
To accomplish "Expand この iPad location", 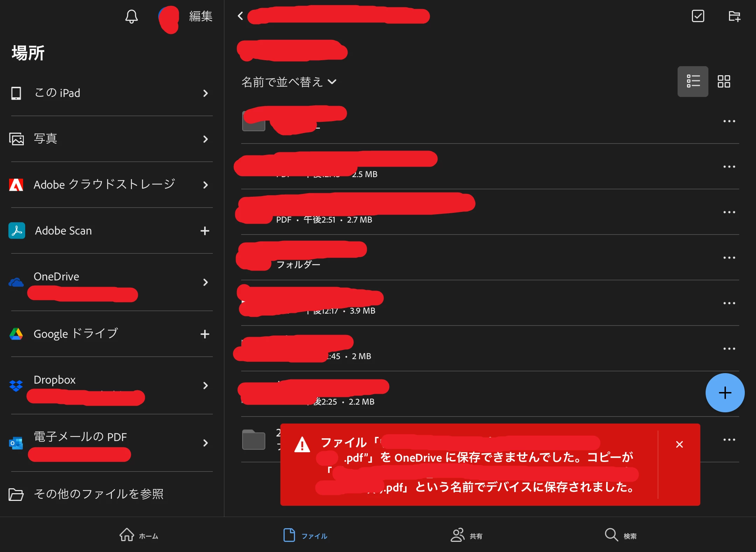I will [x=109, y=93].
